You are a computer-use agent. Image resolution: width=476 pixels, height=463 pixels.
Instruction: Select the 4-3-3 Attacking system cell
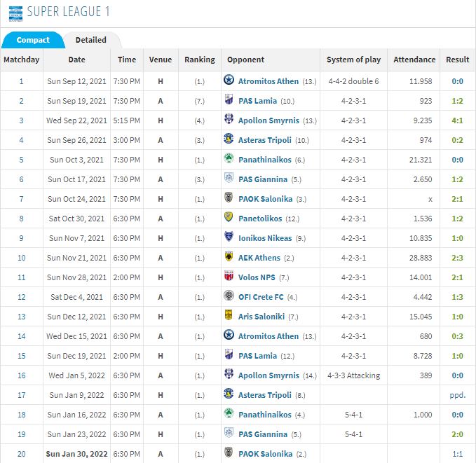[x=353, y=375]
